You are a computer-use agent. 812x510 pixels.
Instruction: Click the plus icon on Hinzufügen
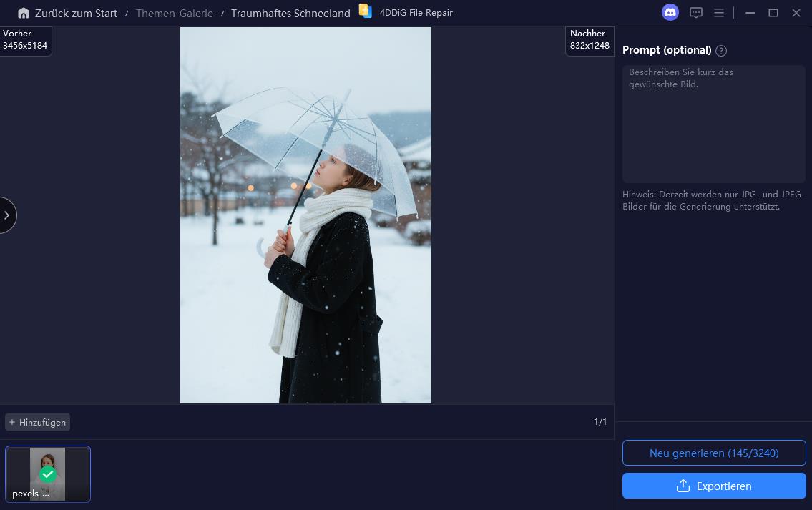point(12,422)
